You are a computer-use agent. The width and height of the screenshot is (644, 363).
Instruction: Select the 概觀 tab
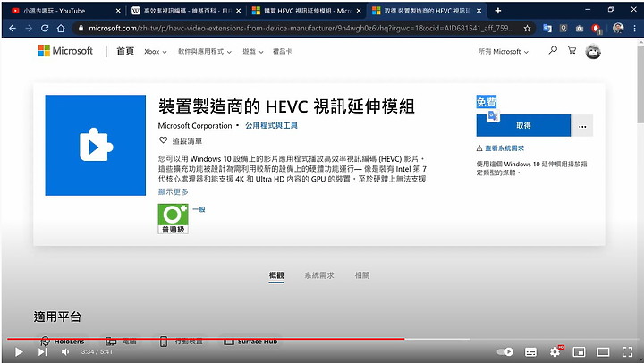point(276,275)
